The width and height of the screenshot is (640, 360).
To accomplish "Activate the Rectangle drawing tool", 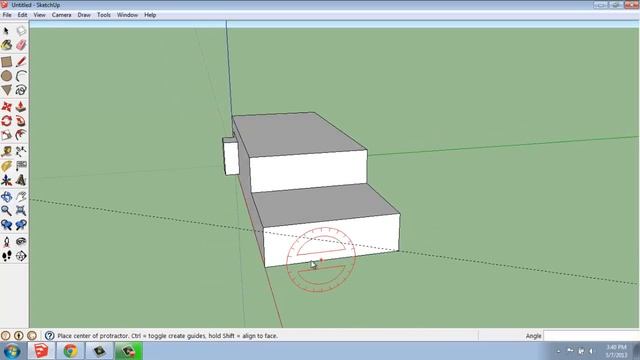I will [x=7, y=62].
